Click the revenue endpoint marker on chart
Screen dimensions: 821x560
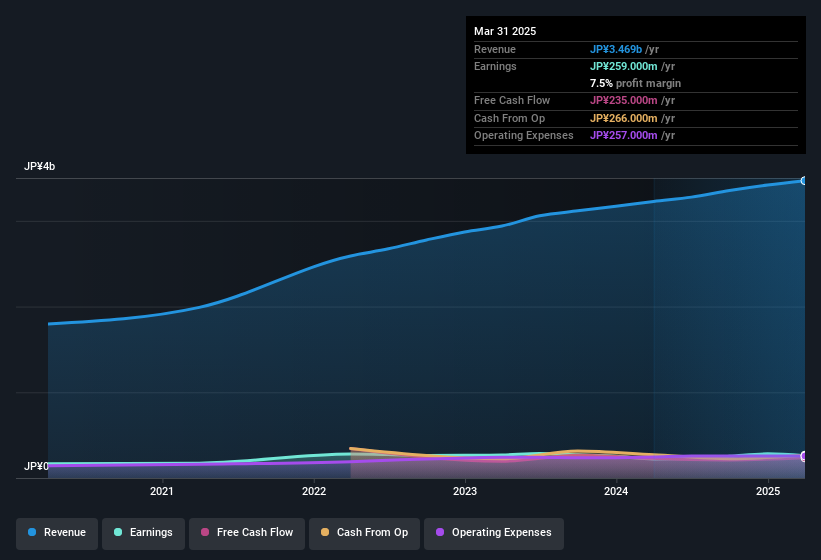pos(804,181)
